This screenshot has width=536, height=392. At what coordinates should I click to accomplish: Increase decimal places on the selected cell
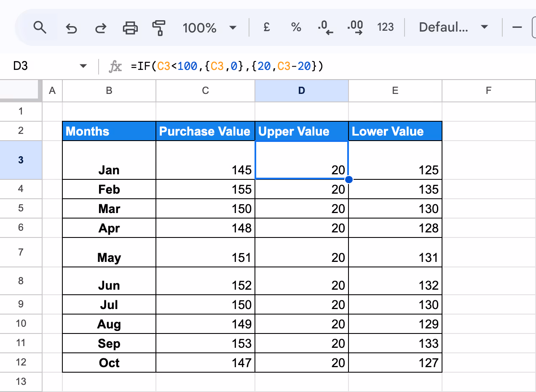tap(355, 28)
